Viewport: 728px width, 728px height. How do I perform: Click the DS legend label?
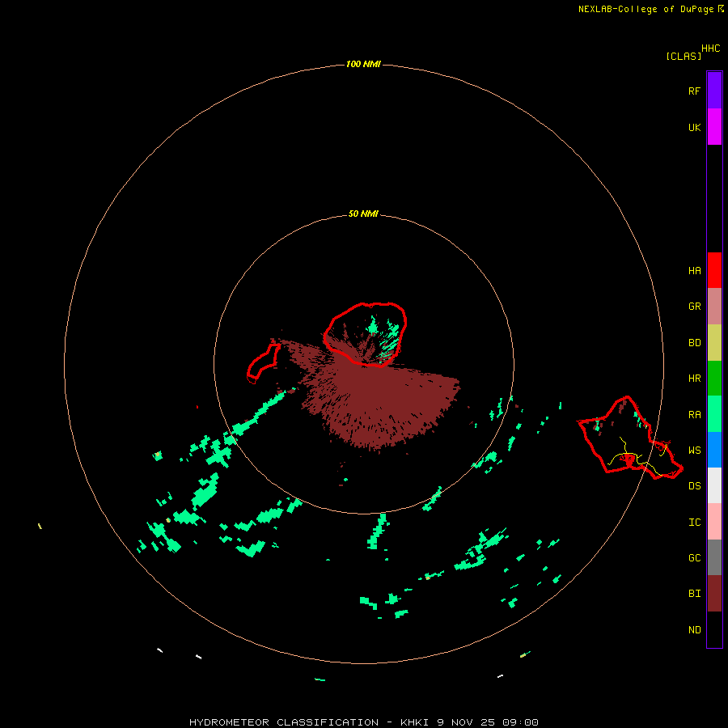tap(694, 486)
